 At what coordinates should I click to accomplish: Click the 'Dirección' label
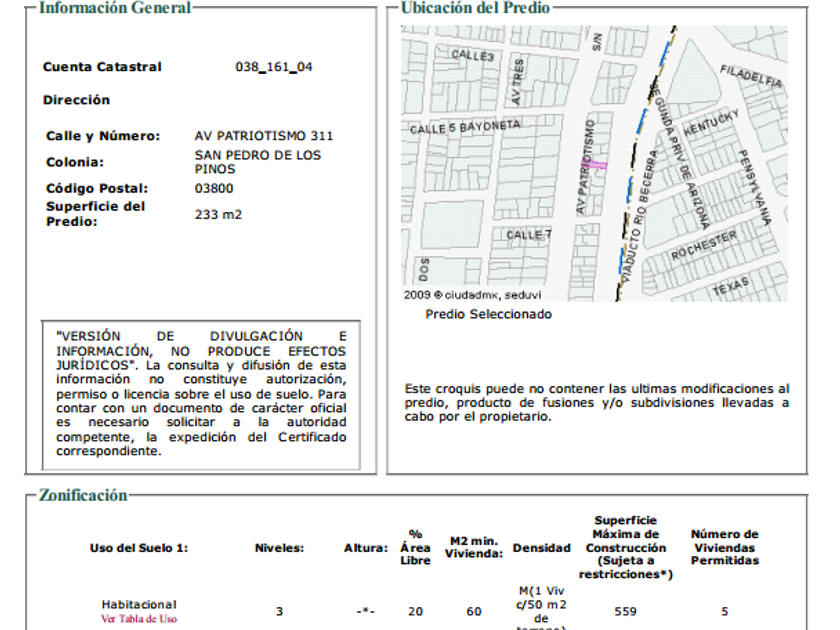point(77,100)
